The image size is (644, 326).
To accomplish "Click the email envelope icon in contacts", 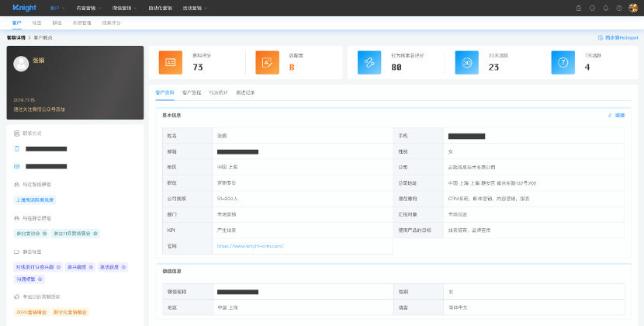I will (x=17, y=167).
